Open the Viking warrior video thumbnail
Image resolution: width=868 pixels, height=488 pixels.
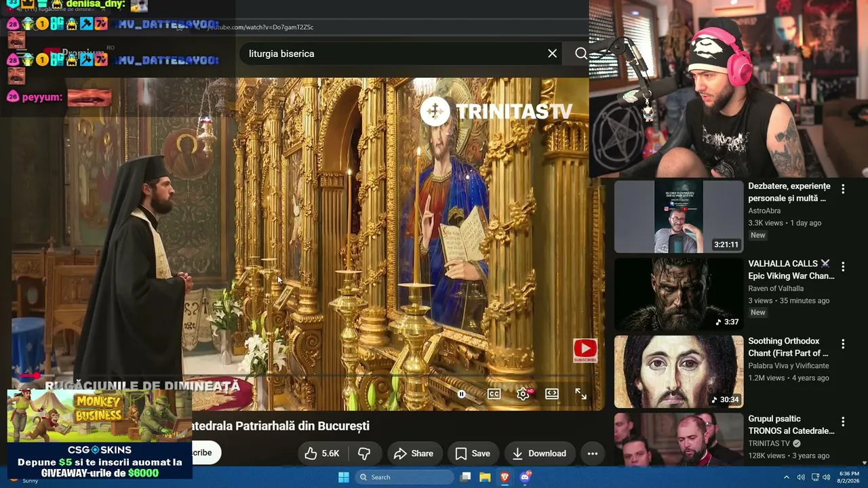(x=679, y=294)
